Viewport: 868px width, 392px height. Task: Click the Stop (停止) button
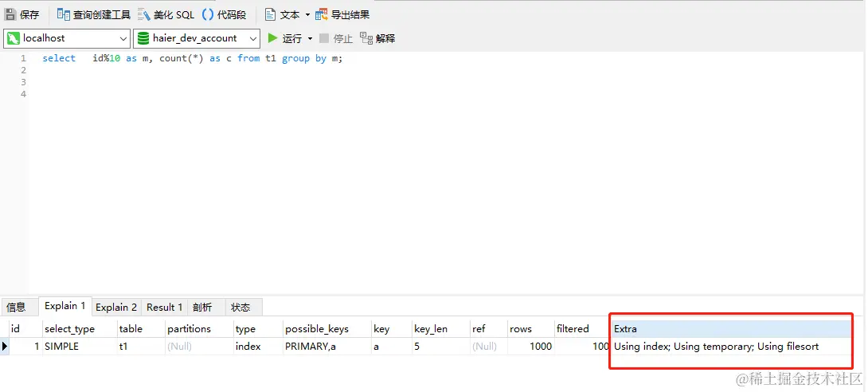pyautogui.click(x=336, y=38)
